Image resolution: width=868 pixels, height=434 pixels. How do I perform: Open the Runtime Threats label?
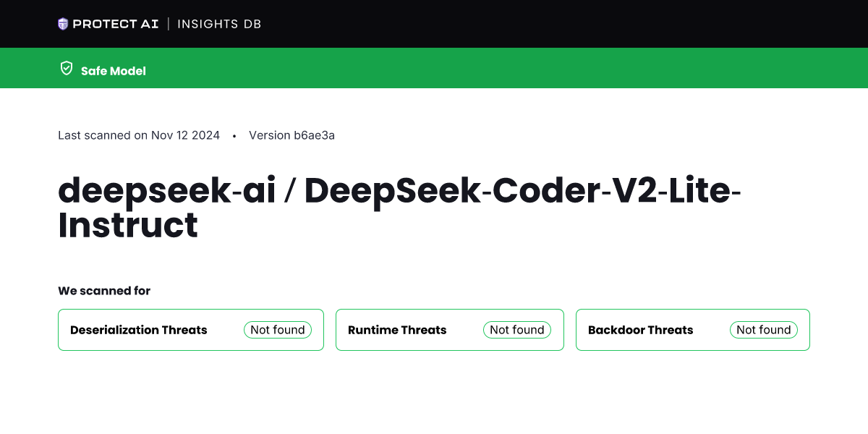[x=397, y=330]
